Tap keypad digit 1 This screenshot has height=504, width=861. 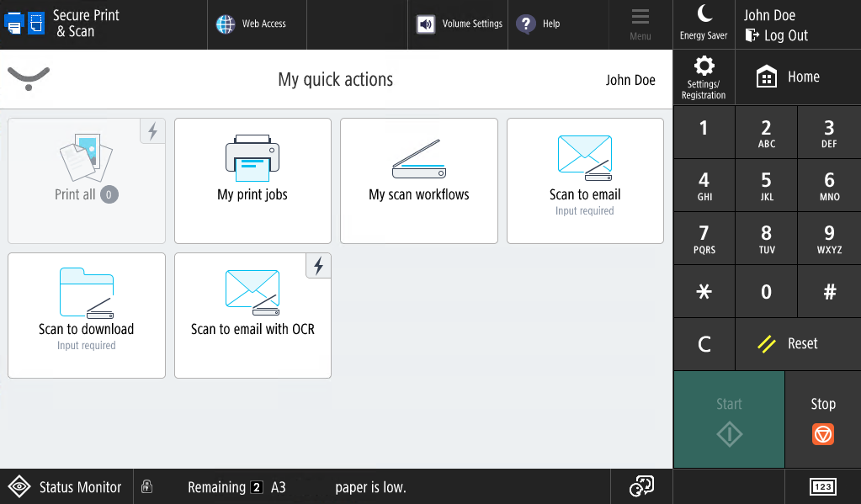[704, 132]
